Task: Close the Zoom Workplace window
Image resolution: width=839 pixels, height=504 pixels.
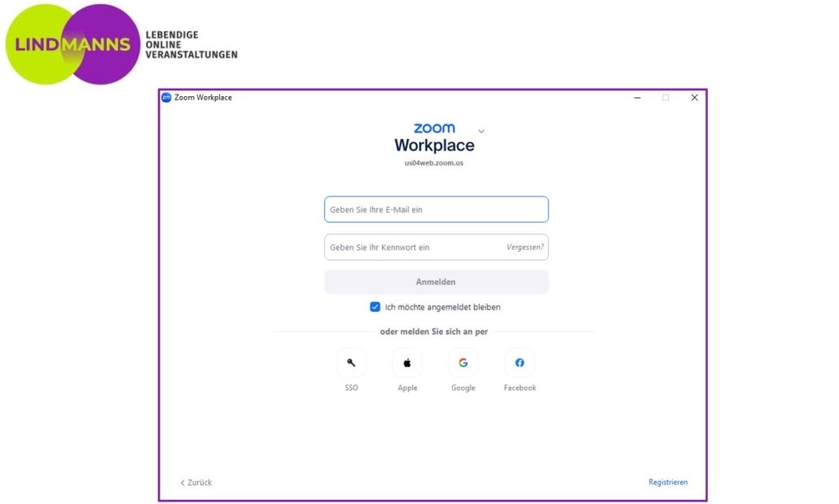Action: pyautogui.click(x=695, y=98)
